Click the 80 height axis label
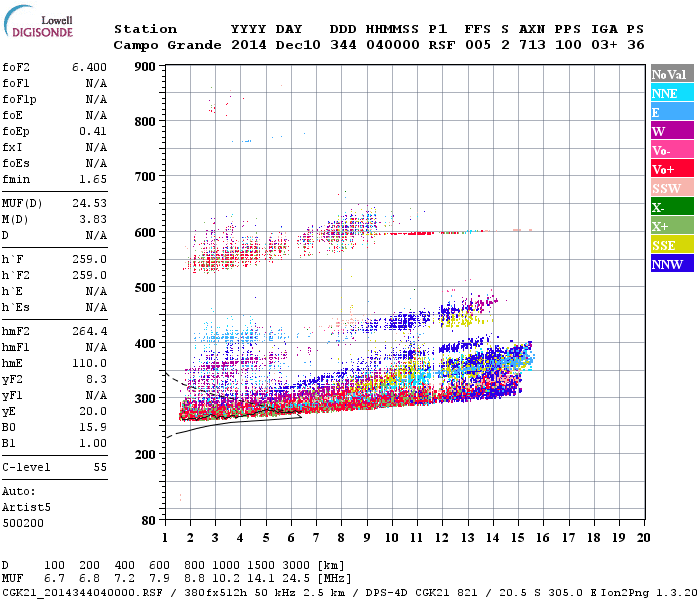Screen dimensions: 700x600 [x=149, y=521]
